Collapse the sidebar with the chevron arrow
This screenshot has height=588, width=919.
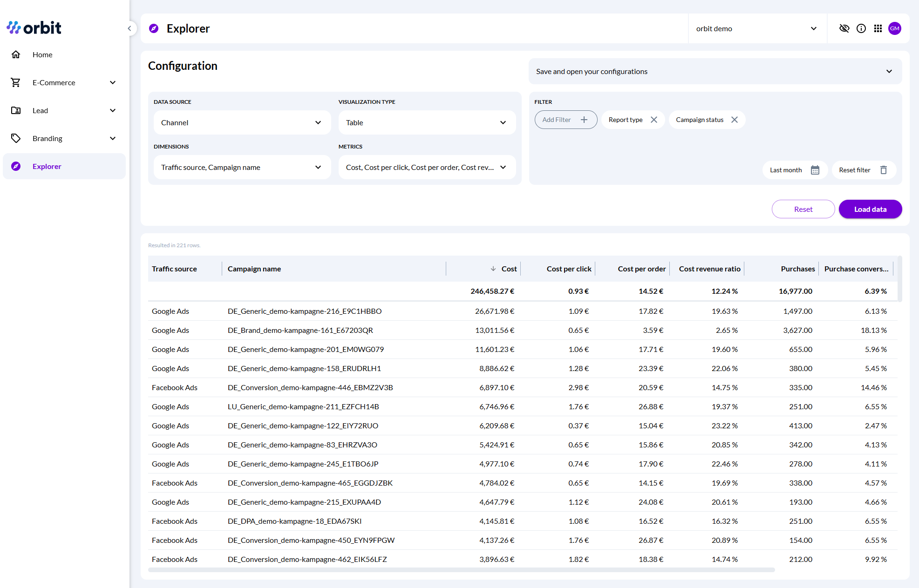click(x=129, y=28)
